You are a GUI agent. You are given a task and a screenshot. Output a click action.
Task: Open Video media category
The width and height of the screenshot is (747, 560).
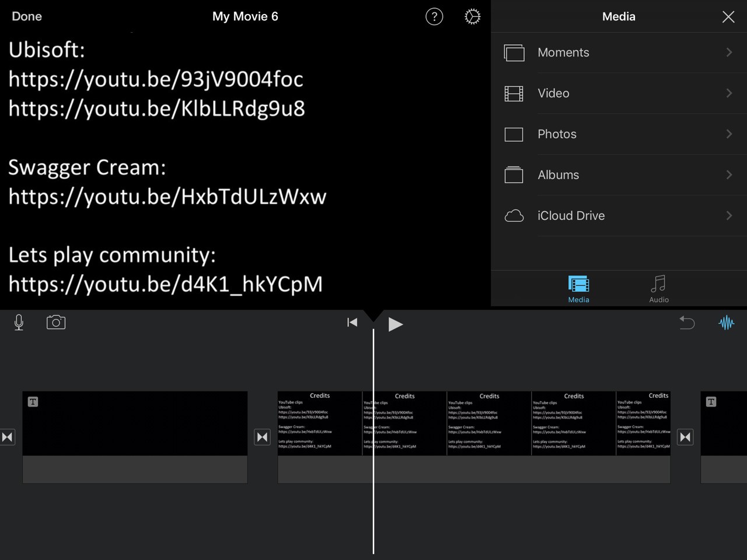pos(619,93)
